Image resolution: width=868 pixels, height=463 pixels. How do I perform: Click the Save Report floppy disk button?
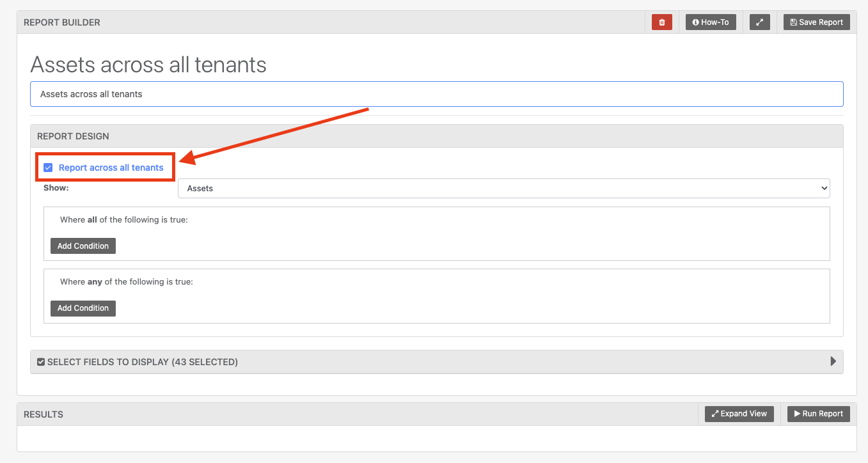point(816,22)
